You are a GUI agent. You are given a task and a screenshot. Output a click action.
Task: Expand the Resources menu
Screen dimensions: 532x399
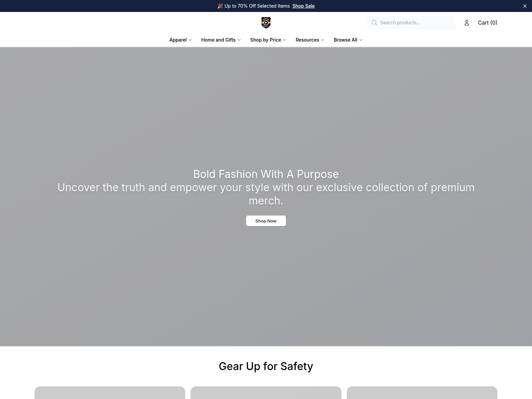(x=310, y=40)
